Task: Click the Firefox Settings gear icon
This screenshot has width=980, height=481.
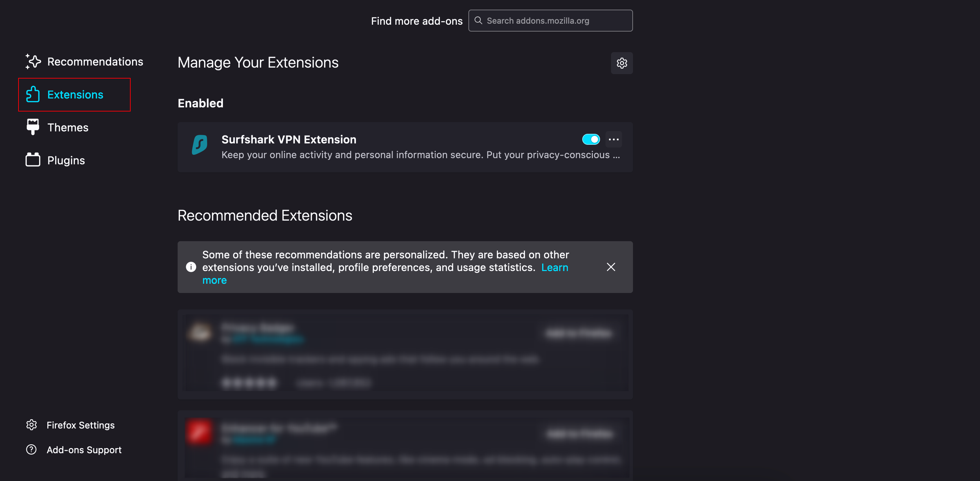Action: tap(32, 425)
